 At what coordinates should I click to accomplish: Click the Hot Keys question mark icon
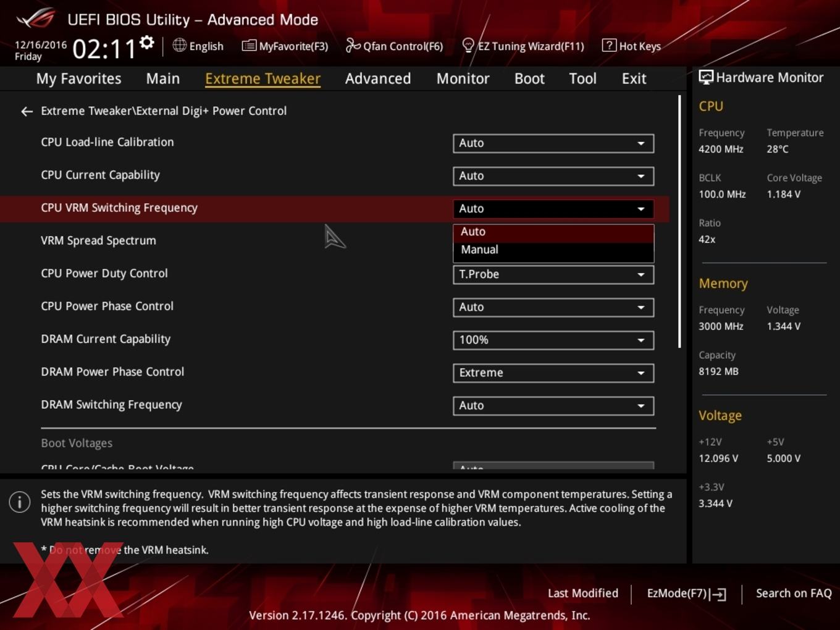(x=609, y=45)
